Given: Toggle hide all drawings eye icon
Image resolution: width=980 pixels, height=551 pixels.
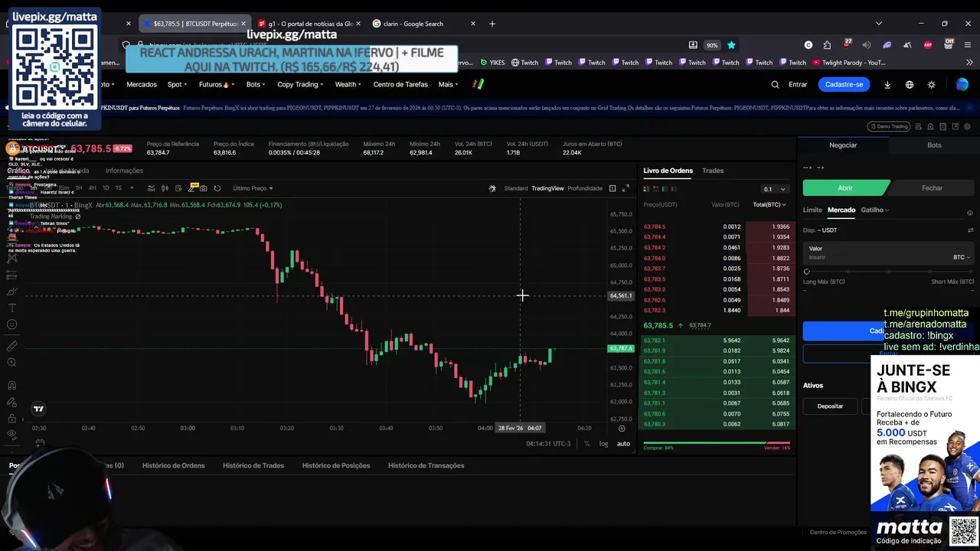Looking at the screenshot, I should [x=11, y=434].
